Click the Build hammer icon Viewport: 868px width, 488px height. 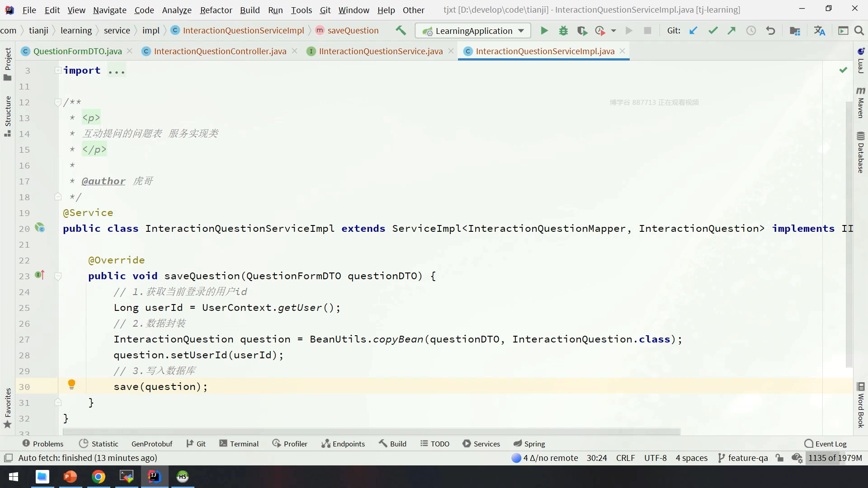pos(401,31)
